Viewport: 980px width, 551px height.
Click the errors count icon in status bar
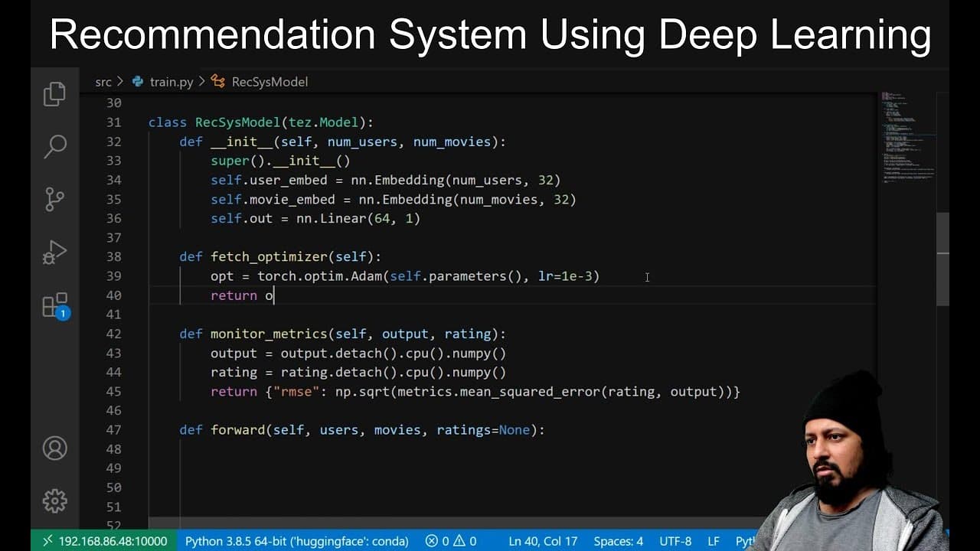(438, 541)
